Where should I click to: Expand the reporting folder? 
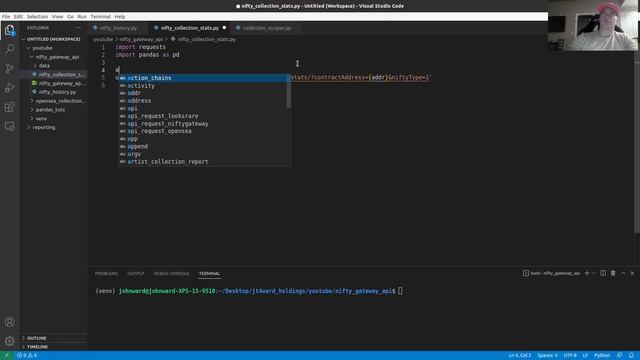tap(54, 127)
